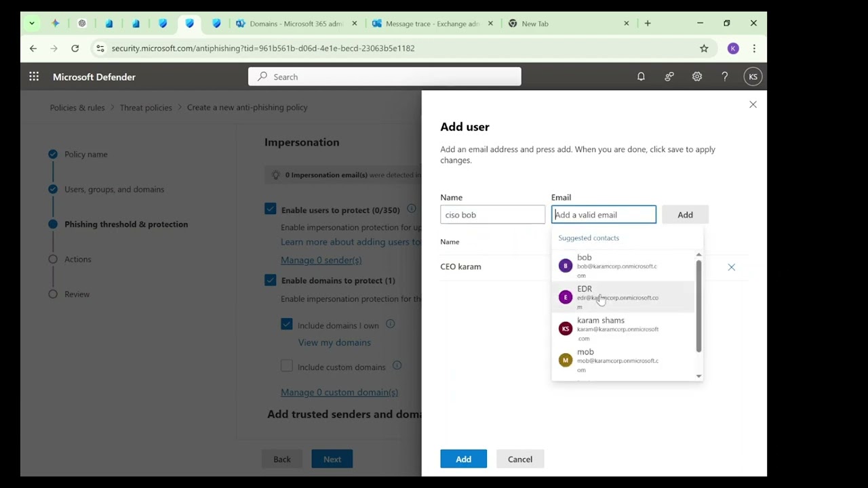Go to Users, groups, and domains step
868x488 pixels.
pos(114,189)
